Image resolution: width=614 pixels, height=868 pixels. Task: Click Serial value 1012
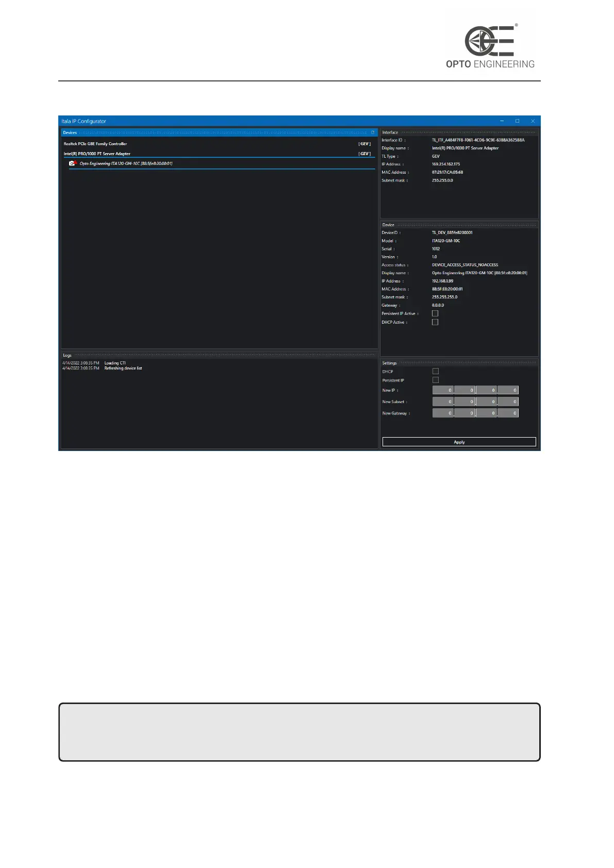pyautogui.click(x=436, y=249)
